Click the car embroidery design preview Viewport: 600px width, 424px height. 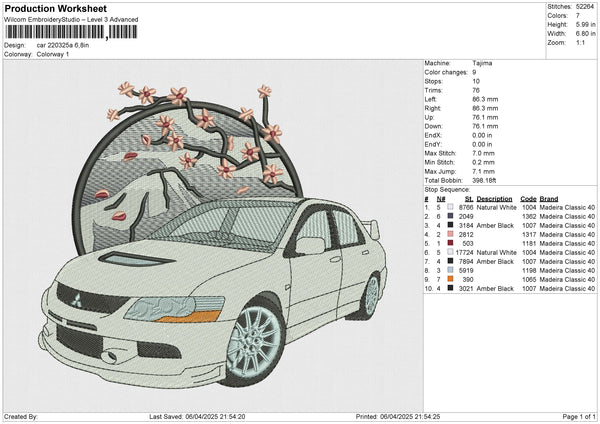point(213,236)
